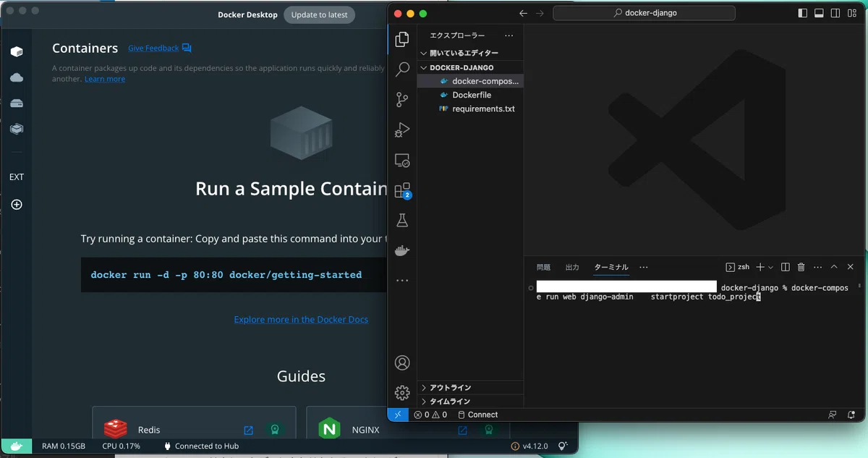Screen dimensions: 868x458
Task: Open the Containers view in Docker Desktop sidebar
Action: (x=16, y=51)
